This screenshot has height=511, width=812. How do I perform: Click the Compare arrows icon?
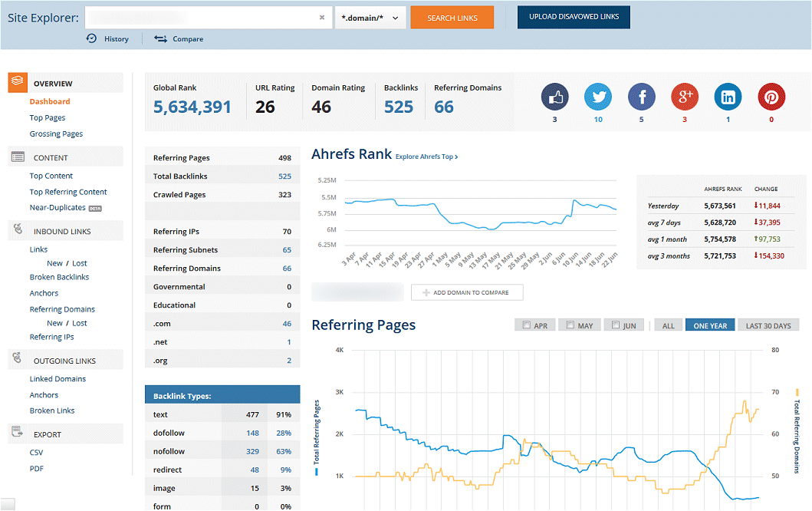click(160, 39)
